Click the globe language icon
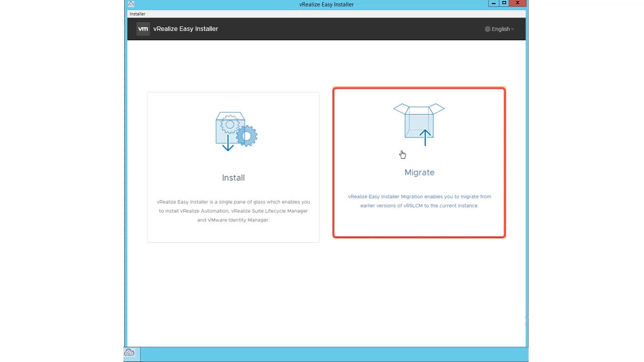Image resolution: width=644 pixels, height=362 pixels. [487, 29]
